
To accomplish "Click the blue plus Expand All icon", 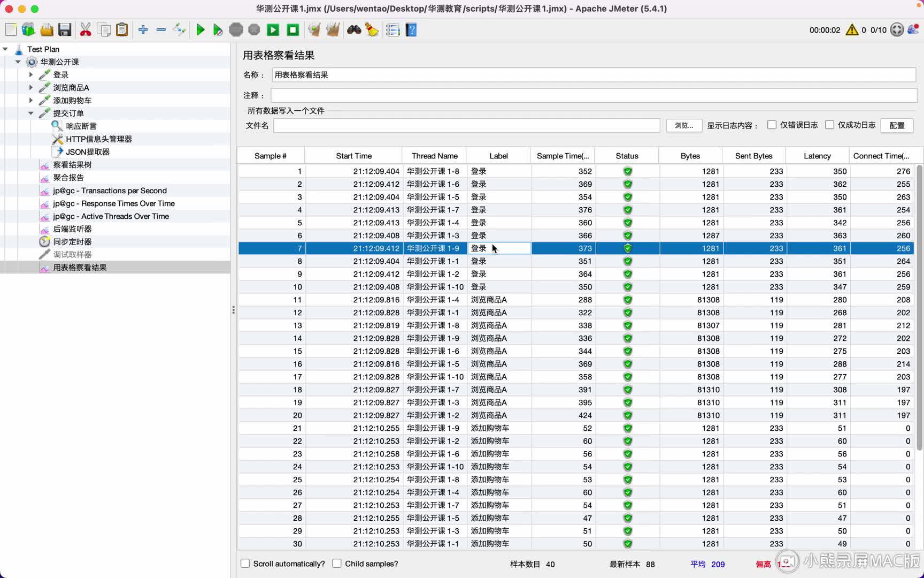I will click(143, 30).
